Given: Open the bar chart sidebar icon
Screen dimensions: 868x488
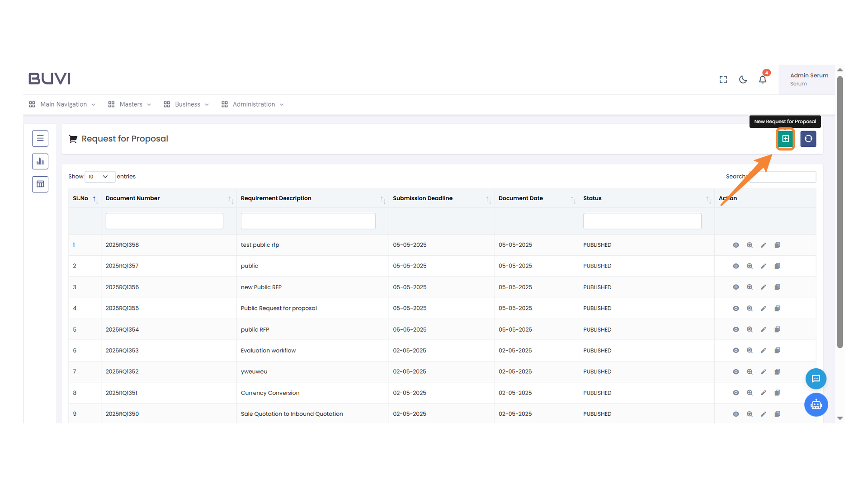Looking at the screenshot, I should pyautogui.click(x=40, y=161).
